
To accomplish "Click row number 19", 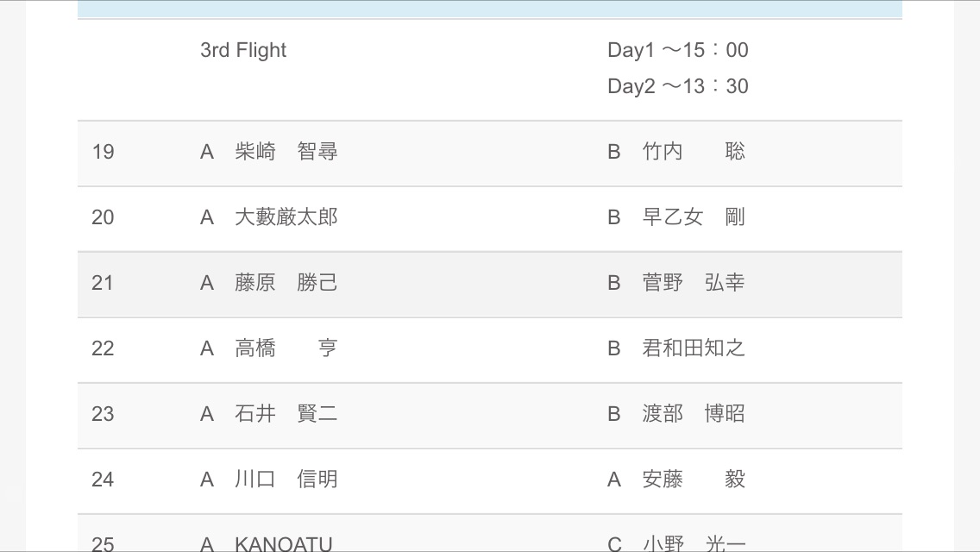I will click(x=103, y=153).
